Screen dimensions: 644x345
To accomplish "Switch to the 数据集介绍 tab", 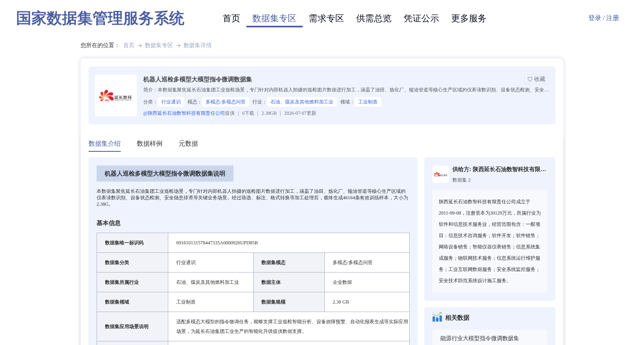I will (x=105, y=144).
